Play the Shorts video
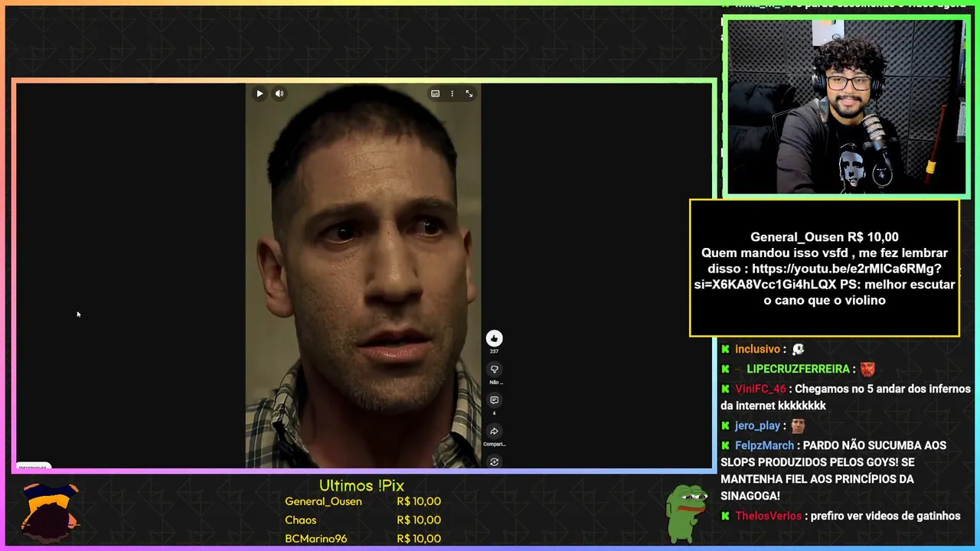 (260, 93)
